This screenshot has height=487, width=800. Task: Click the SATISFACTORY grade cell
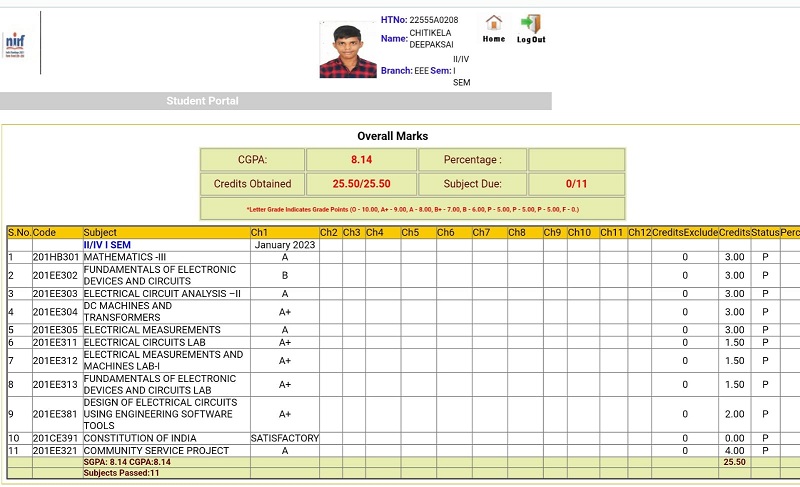pos(285,438)
